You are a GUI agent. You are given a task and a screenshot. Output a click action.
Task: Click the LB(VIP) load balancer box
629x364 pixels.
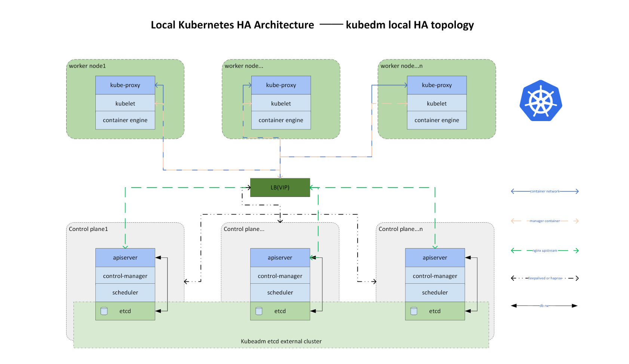(x=280, y=187)
